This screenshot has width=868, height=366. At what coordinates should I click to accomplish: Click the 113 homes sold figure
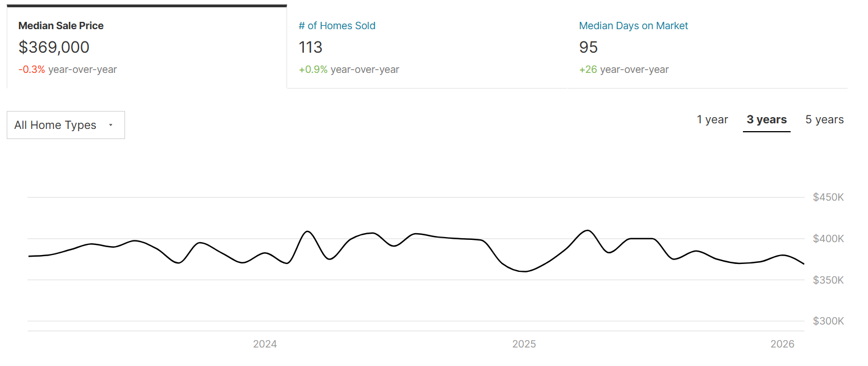coord(311,47)
